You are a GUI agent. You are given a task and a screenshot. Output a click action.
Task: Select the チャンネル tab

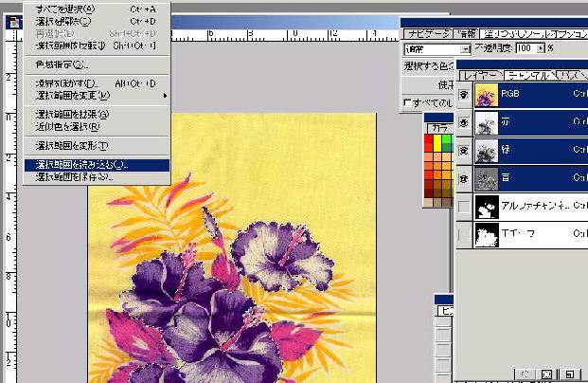click(x=529, y=76)
